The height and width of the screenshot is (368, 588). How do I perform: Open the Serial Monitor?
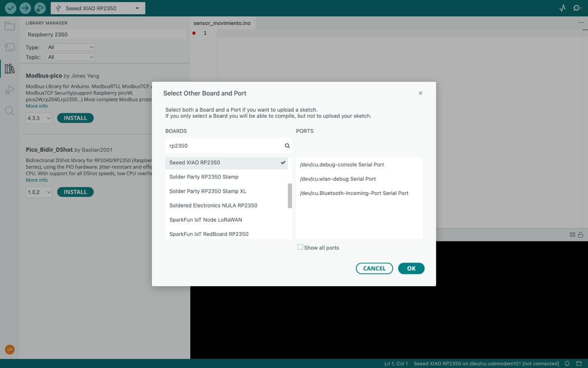pyautogui.click(x=577, y=8)
